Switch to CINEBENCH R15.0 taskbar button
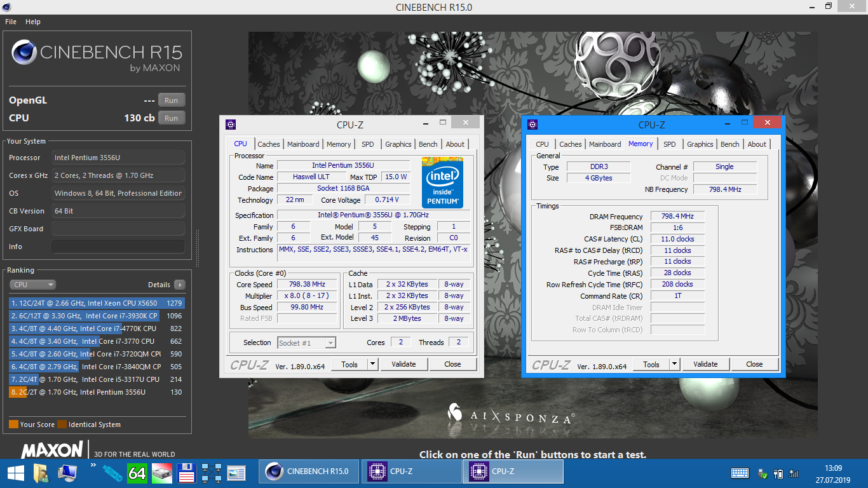 [x=309, y=471]
